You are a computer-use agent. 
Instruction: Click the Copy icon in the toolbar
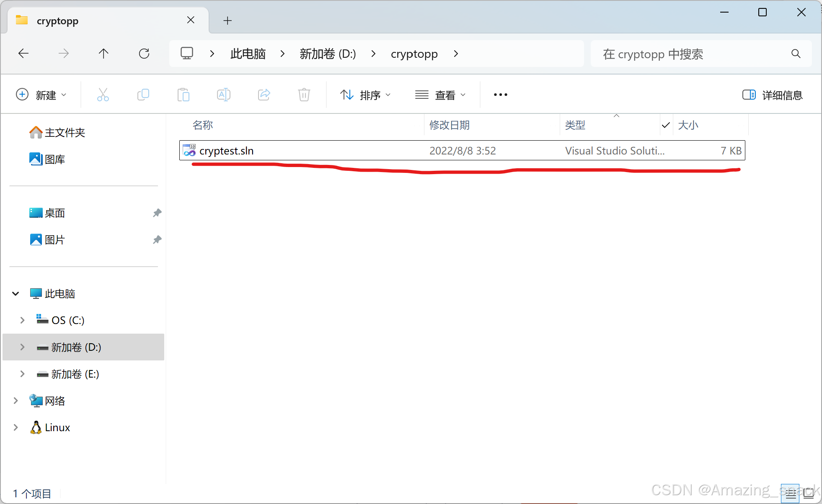[143, 95]
